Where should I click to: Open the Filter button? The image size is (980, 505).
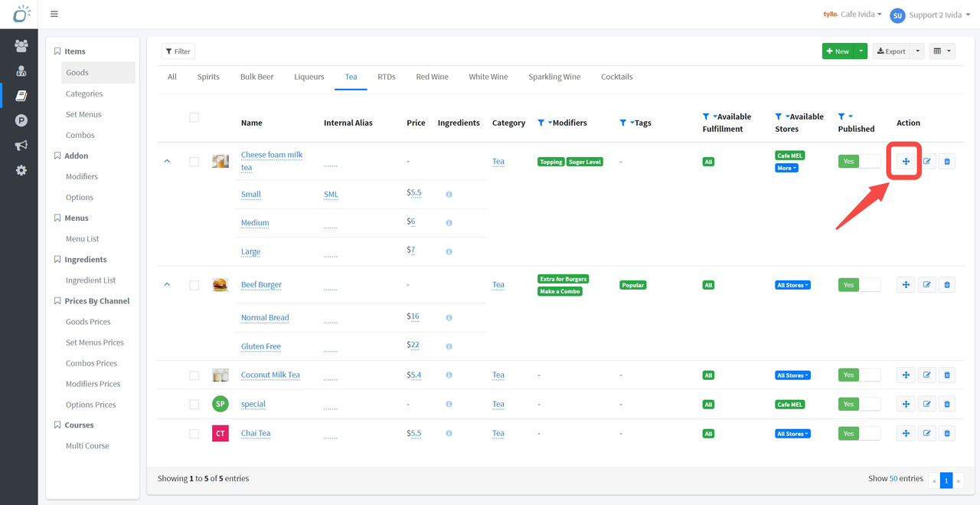coord(178,51)
